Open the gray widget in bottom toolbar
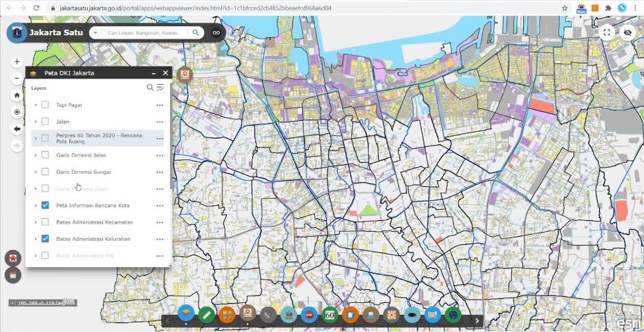 pos(268,315)
